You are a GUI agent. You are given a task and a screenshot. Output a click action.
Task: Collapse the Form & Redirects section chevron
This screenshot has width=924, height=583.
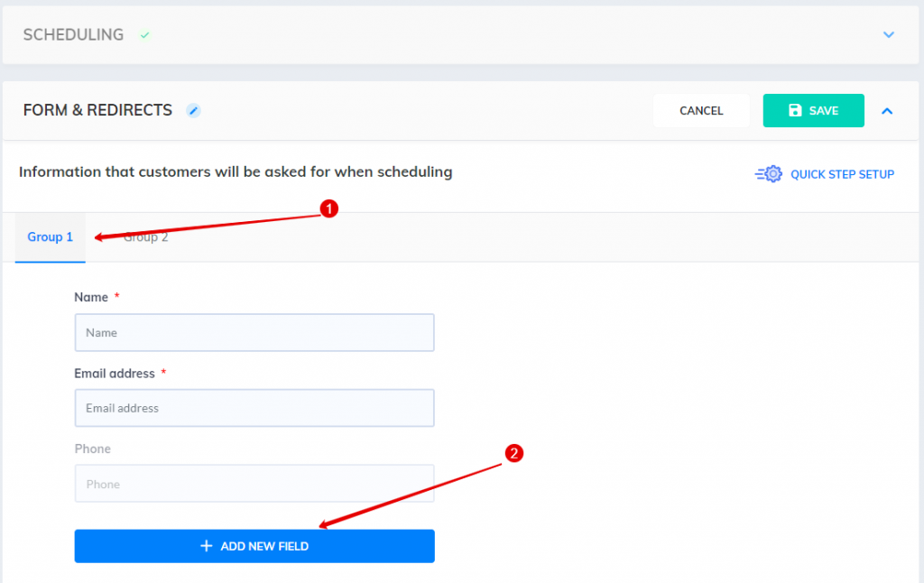coord(887,111)
